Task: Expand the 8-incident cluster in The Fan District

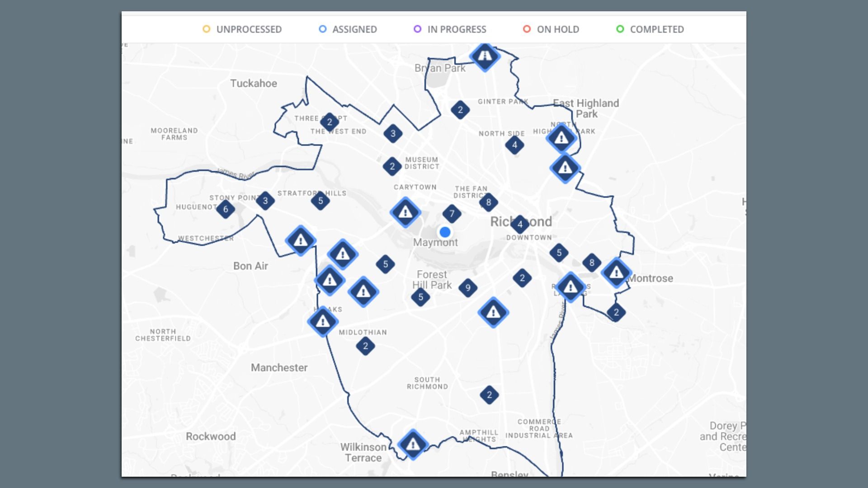Action: tap(489, 203)
